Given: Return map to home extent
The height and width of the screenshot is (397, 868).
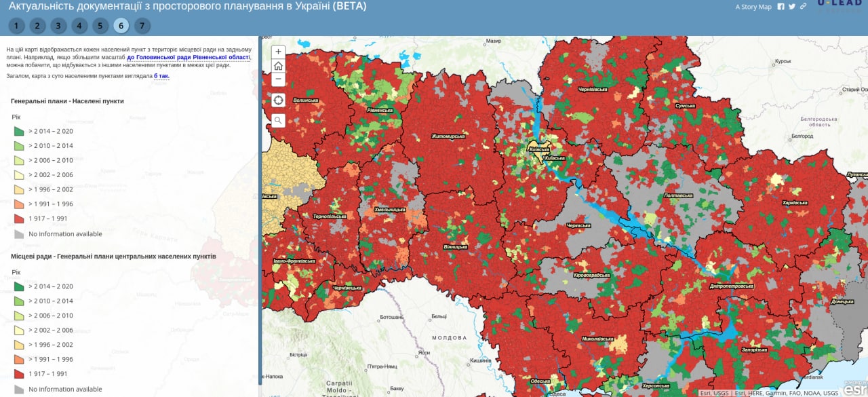Looking at the screenshot, I should [x=278, y=66].
